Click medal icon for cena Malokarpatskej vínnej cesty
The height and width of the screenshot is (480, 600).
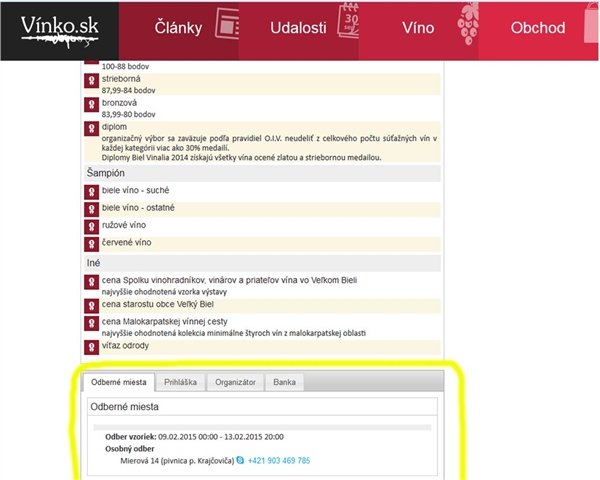tap(91, 323)
